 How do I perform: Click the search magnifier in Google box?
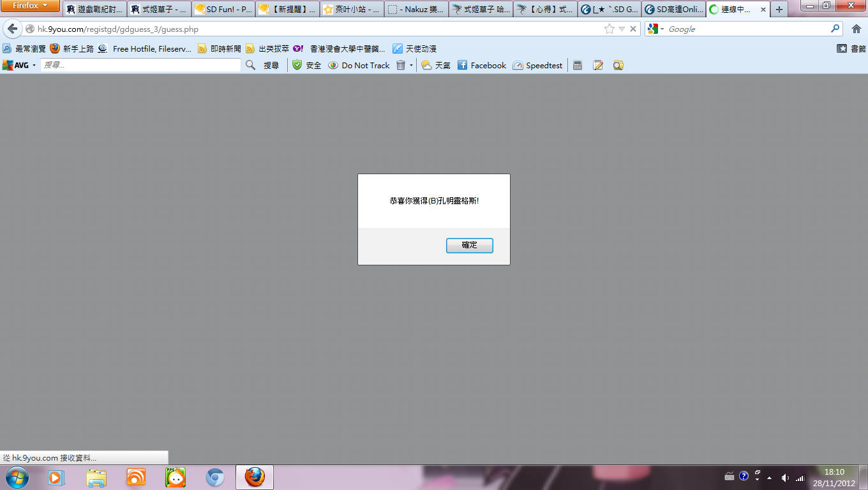[x=835, y=29]
